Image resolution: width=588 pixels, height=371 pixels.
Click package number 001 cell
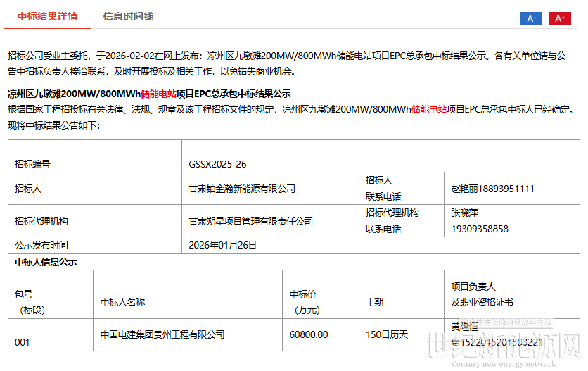23,342
